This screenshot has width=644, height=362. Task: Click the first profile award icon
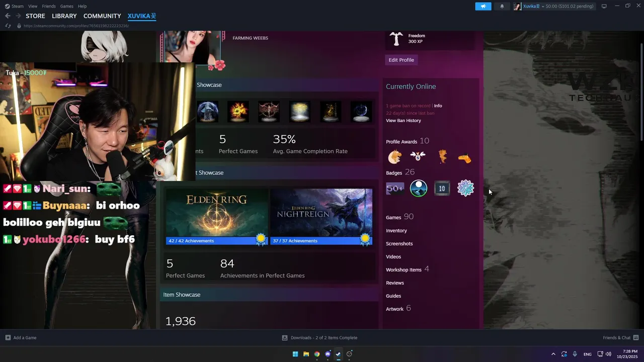(x=395, y=157)
